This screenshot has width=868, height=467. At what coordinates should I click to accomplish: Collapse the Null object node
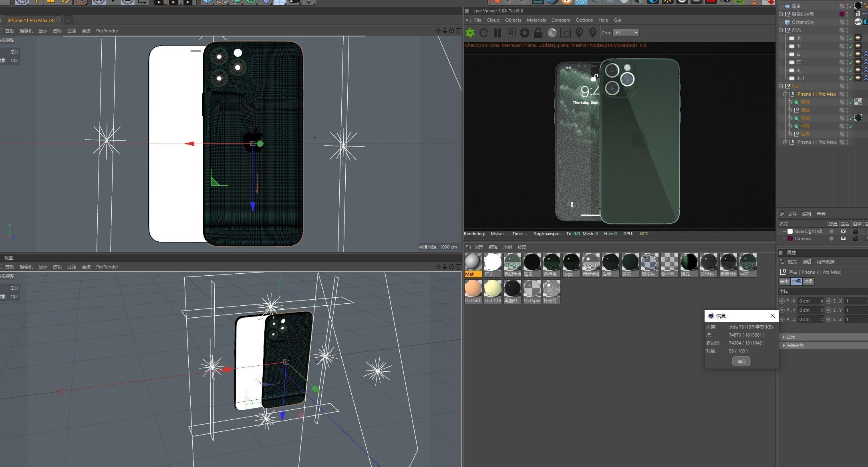pyautogui.click(x=781, y=86)
